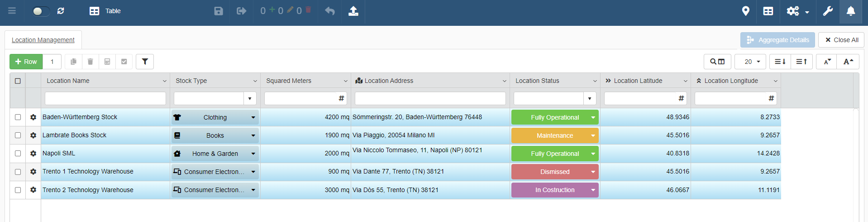
Task: Open the Location Management tab
Action: 43,40
